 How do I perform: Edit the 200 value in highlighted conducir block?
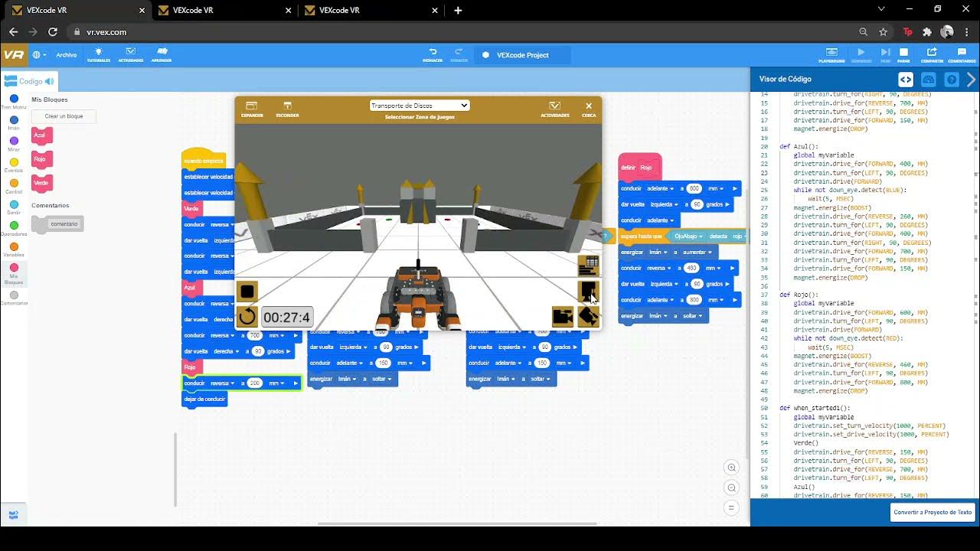[x=256, y=383]
